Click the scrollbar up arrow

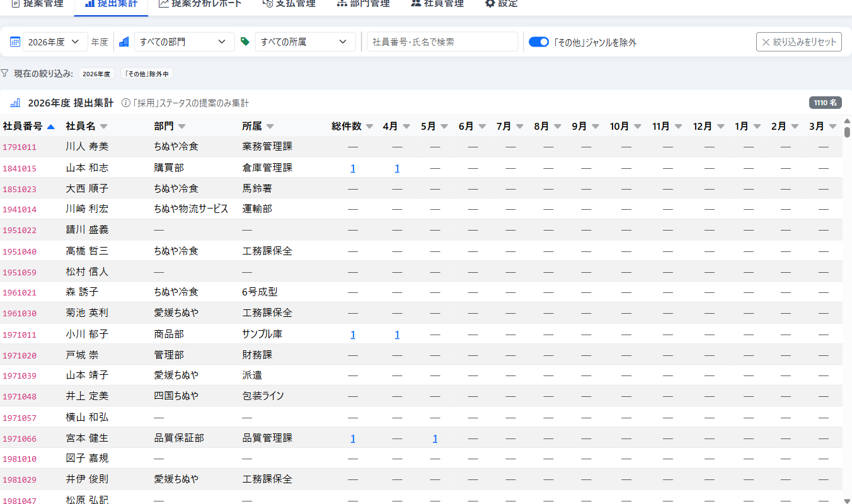pyautogui.click(x=847, y=121)
